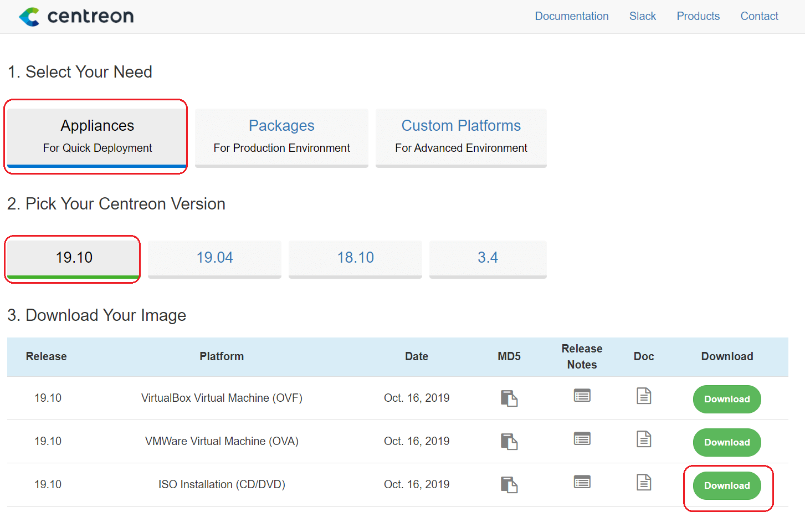Select Packages for Production Environment tab

(281, 137)
